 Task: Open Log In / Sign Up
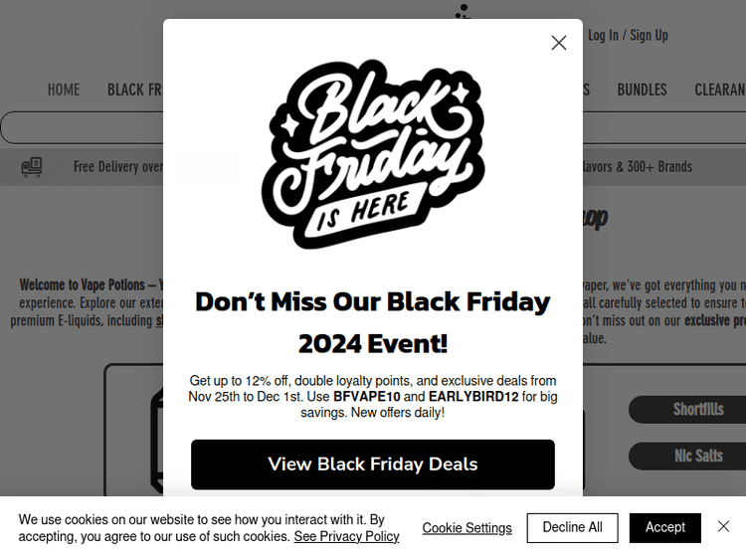point(628,36)
